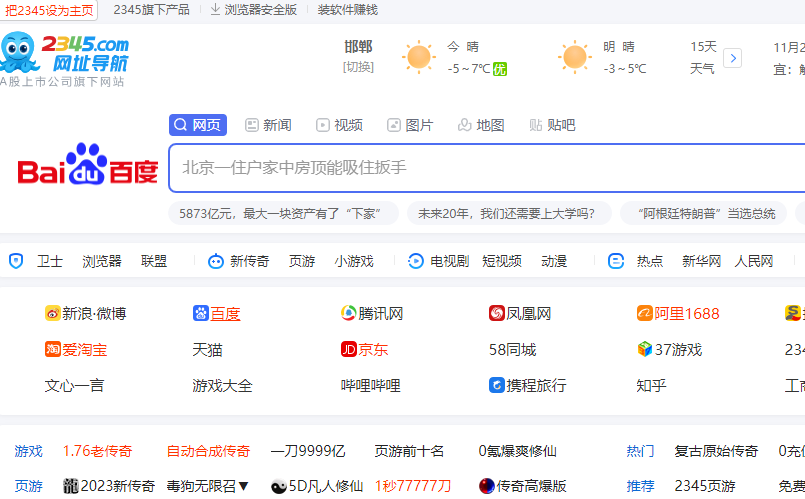Click the 0氪爆爽修仙 link
Viewport: 805px width, 499px height.
coord(518,451)
